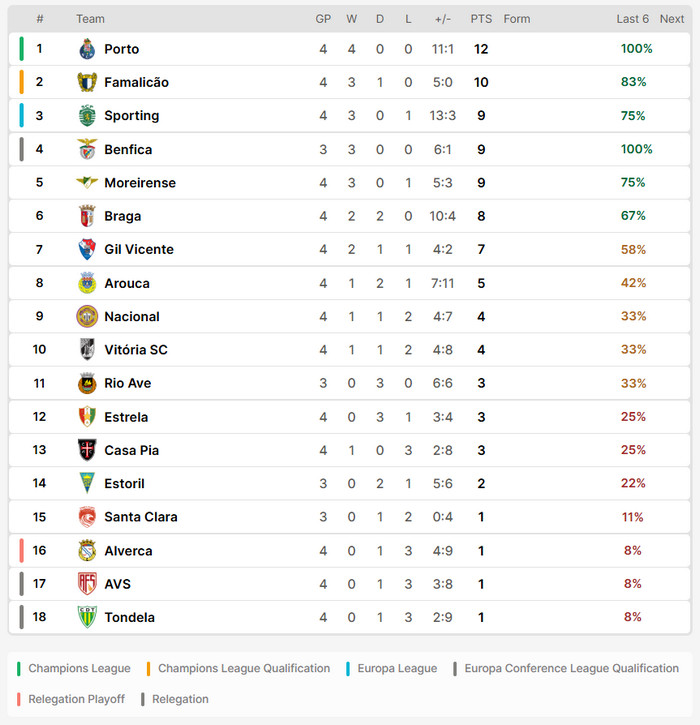Screen dimensions: 700x725
Task: Click Porto's 100% form value
Action: pos(637,49)
